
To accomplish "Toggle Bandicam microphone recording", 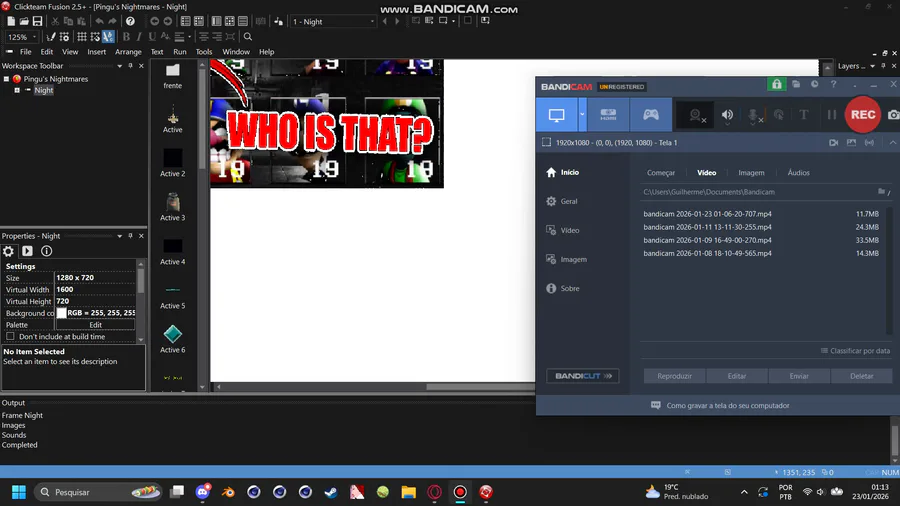I will pos(754,115).
